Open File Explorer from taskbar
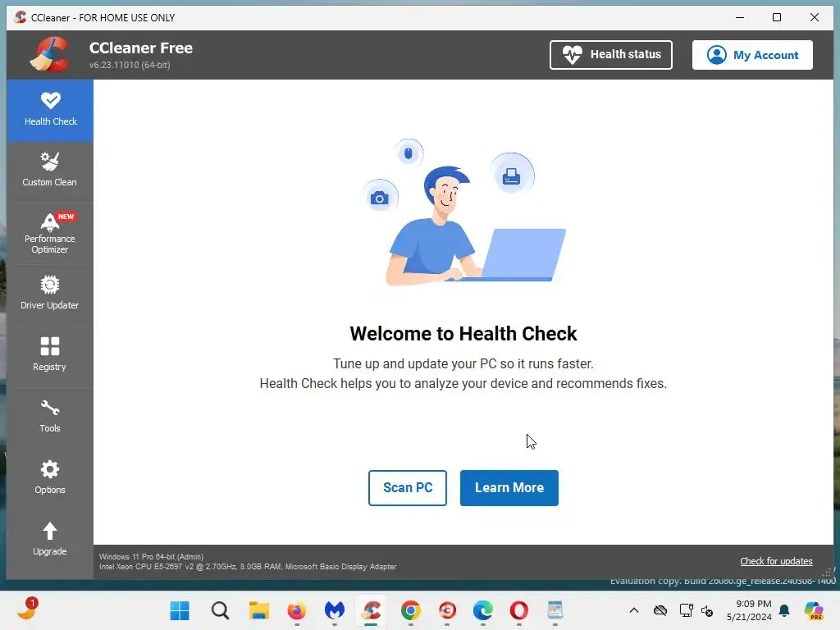Image resolution: width=840 pixels, height=630 pixels. [258, 610]
